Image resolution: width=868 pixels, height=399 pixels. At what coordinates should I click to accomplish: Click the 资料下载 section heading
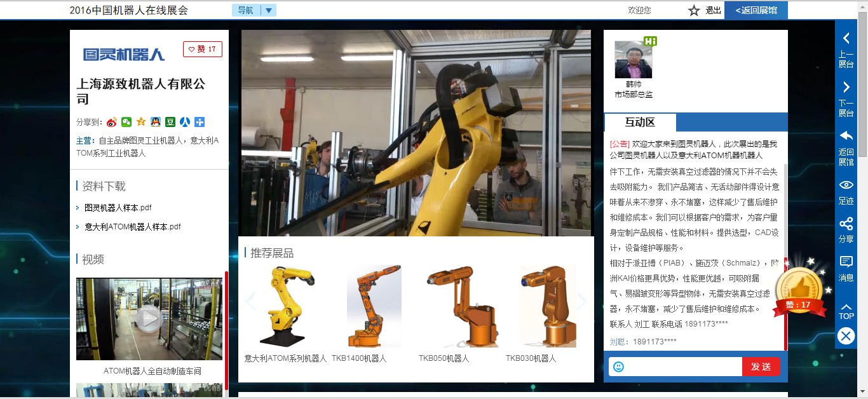click(x=104, y=186)
